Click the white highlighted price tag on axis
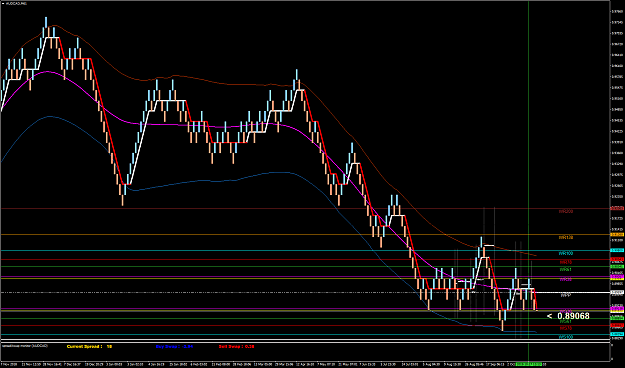625x368 pixels. pyautogui.click(x=617, y=293)
